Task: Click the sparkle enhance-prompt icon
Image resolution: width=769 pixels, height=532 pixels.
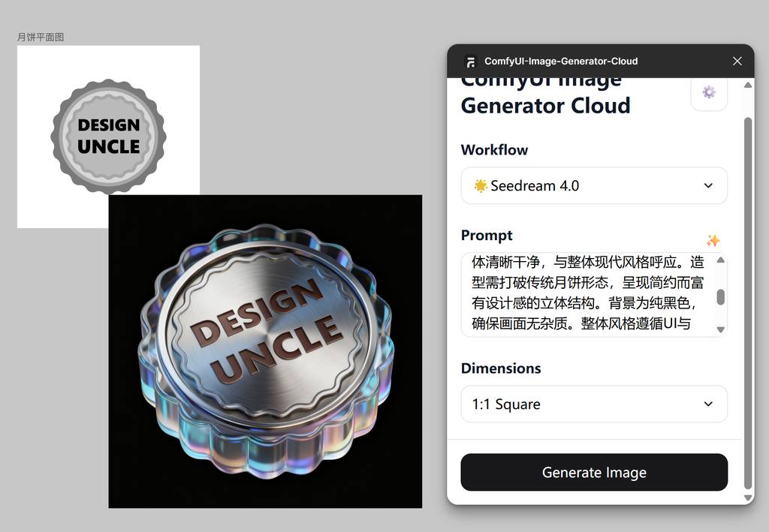Action: click(713, 240)
